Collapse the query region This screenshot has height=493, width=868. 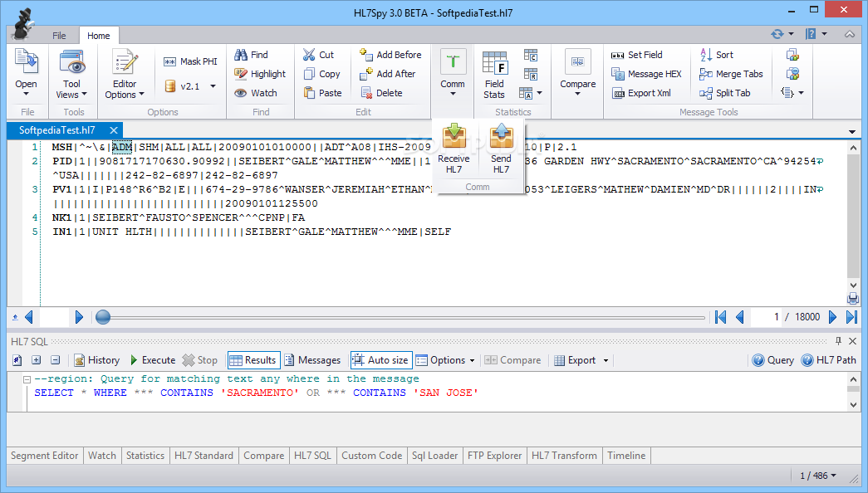[27, 379]
